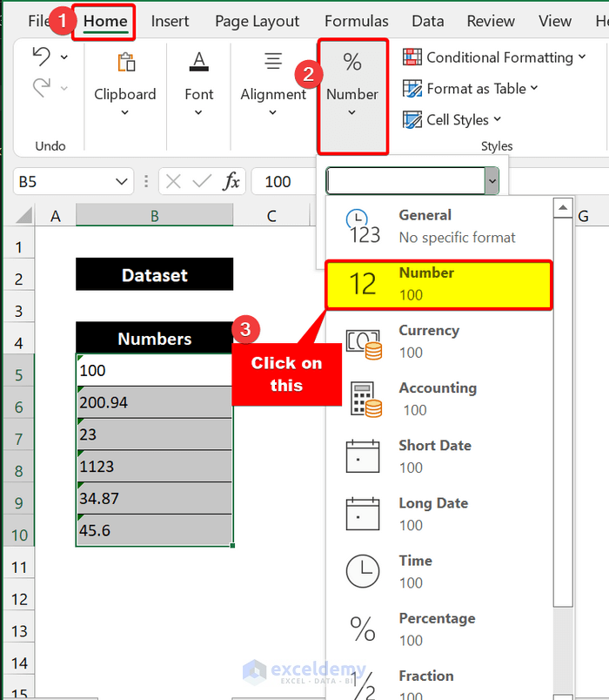Click the Select All corner triangle
Screen dimensions: 609x700
click(24, 215)
